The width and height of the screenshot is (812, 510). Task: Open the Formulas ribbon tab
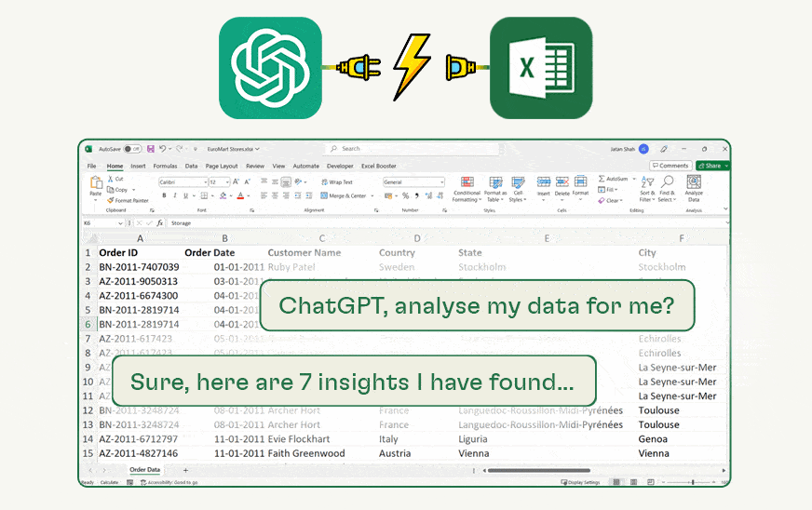pyautogui.click(x=165, y=166)
